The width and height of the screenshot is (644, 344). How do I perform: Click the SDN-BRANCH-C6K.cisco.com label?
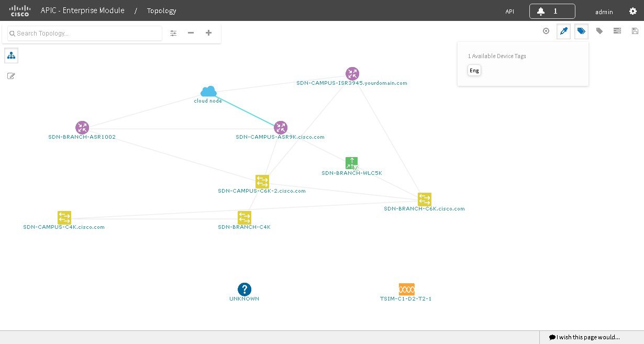[425, 209]
